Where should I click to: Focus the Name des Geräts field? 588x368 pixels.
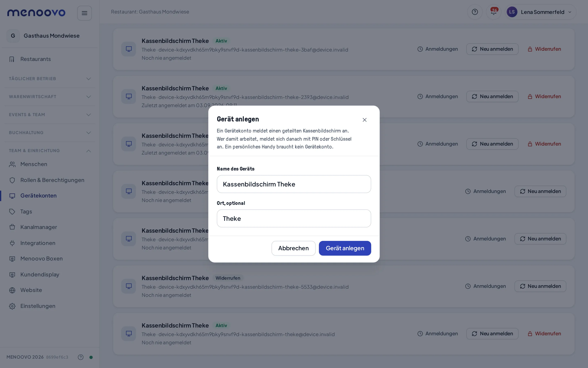(294, 184)
